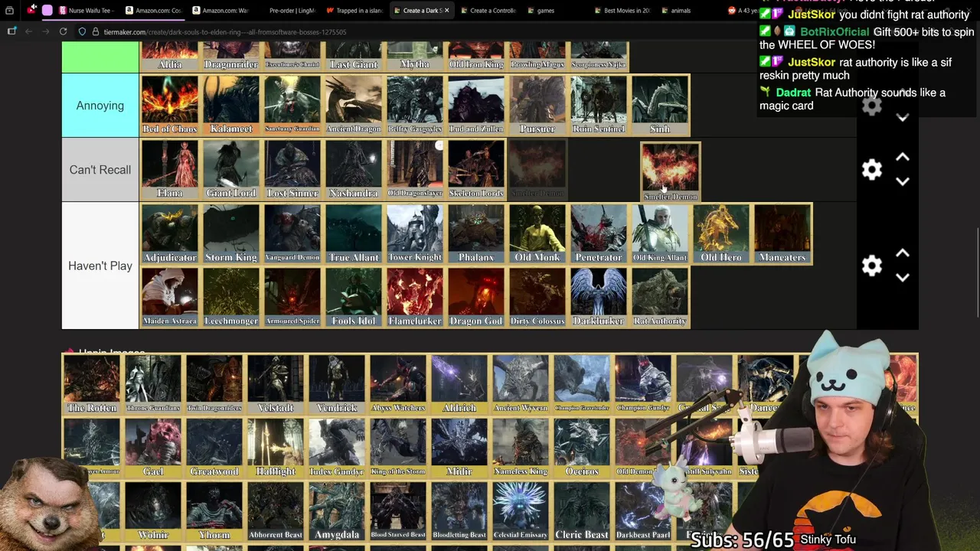This screenshot has height=551, width=980.
Task: Select the Giant Lord boss image
Action: point(230,170)
